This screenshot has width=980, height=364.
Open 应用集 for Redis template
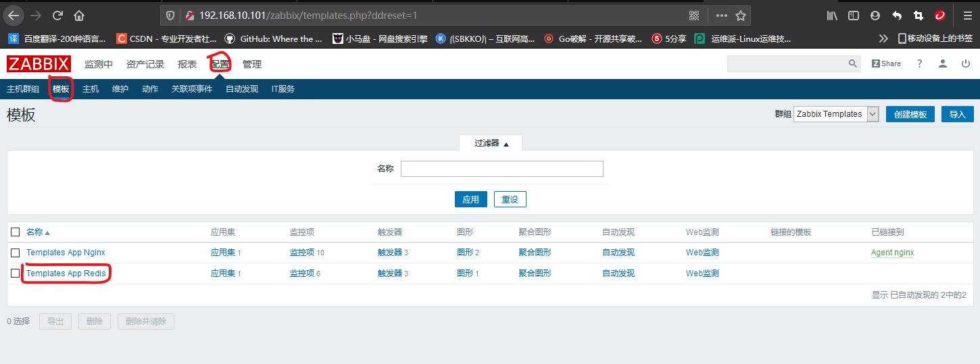click(223, 274)
